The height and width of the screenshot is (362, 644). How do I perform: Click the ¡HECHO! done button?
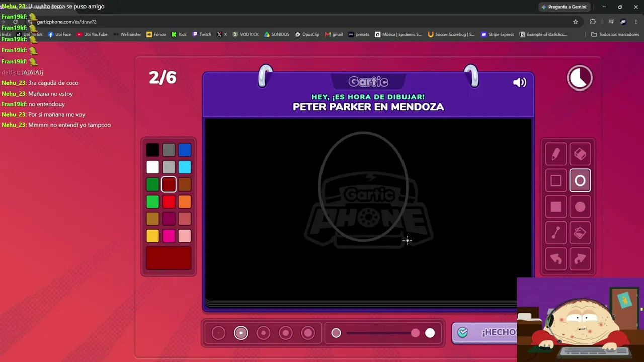click(485, 332)
